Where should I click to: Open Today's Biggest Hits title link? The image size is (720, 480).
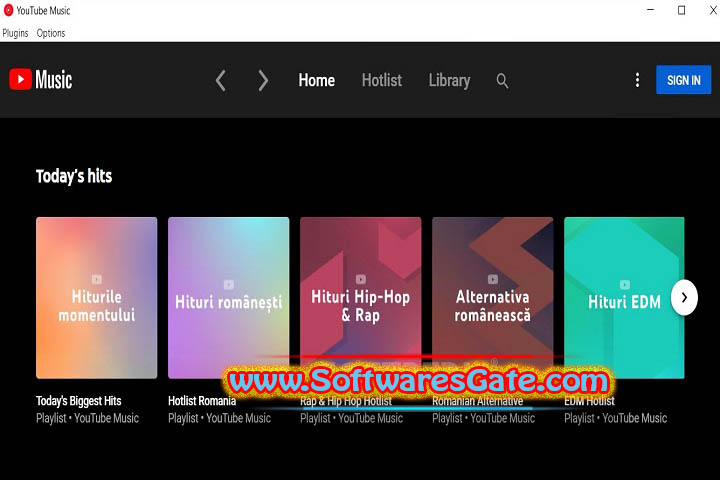(79, 401)
